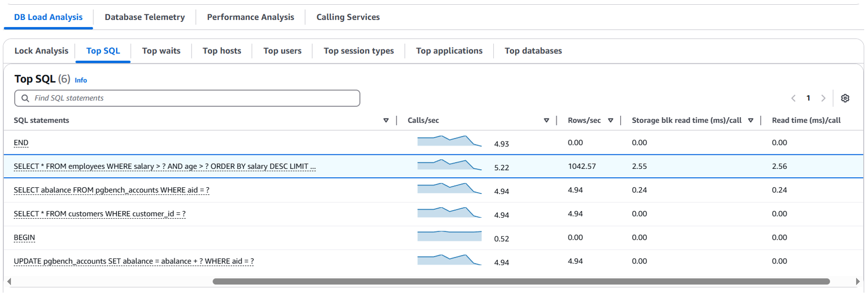Click the Calls/sec sparkline for END
The height and width of the screenshot is (295, 868).
tap(449, 141)
